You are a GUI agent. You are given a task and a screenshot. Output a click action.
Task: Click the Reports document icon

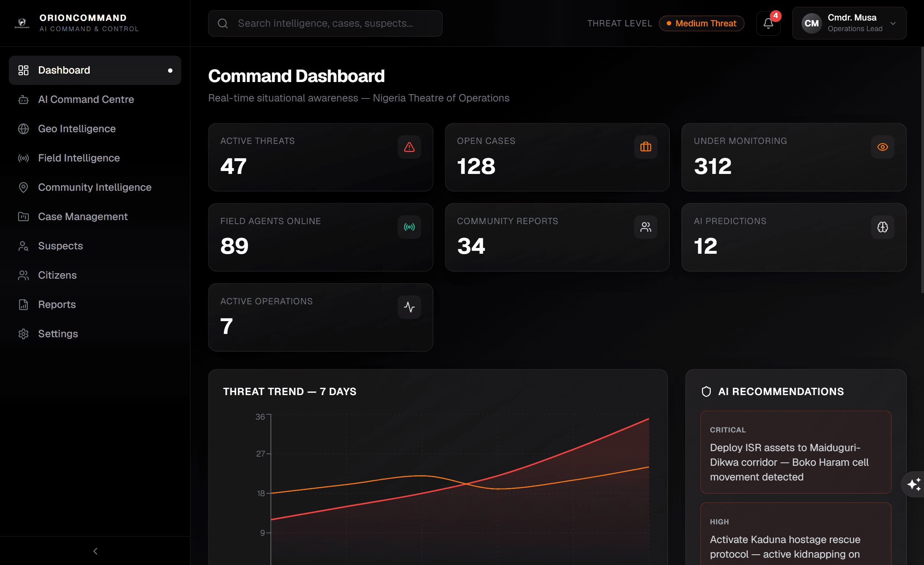[x=23, y=304]
